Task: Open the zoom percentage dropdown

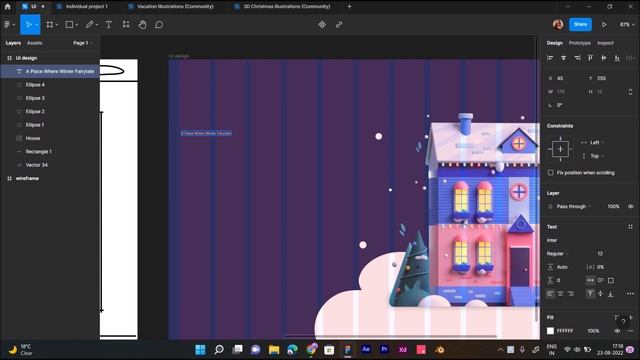Action: (x=627, y=25)
